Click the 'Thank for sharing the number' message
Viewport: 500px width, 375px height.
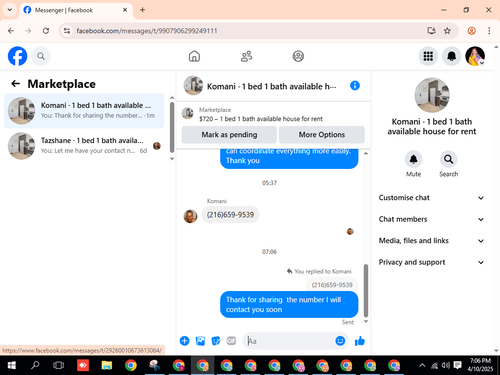(289, 304)
